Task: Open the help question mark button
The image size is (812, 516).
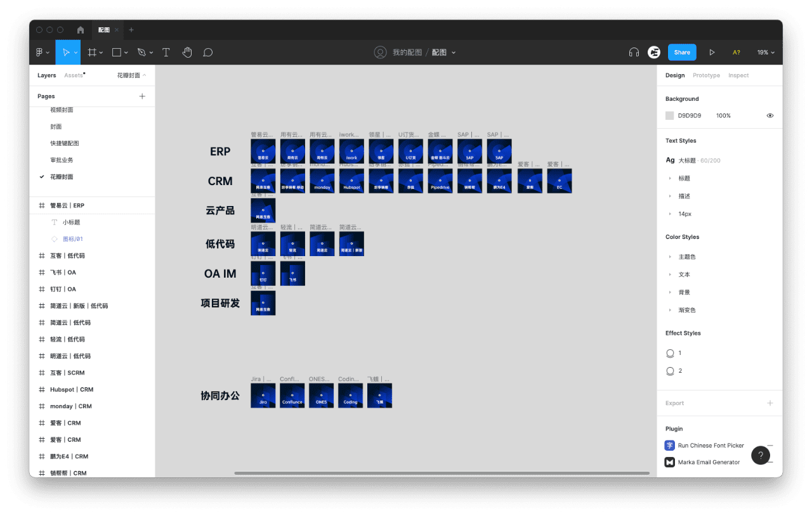Action: coord(761,455)
